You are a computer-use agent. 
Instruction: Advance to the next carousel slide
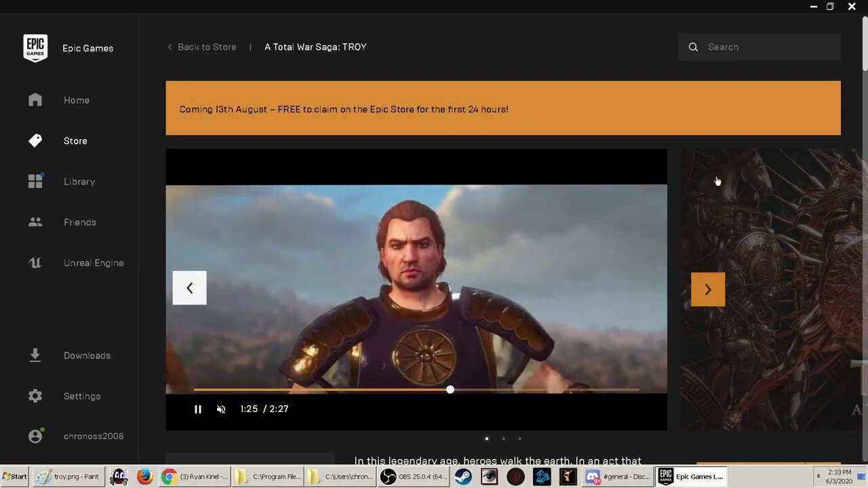click(x=708, y=289)
